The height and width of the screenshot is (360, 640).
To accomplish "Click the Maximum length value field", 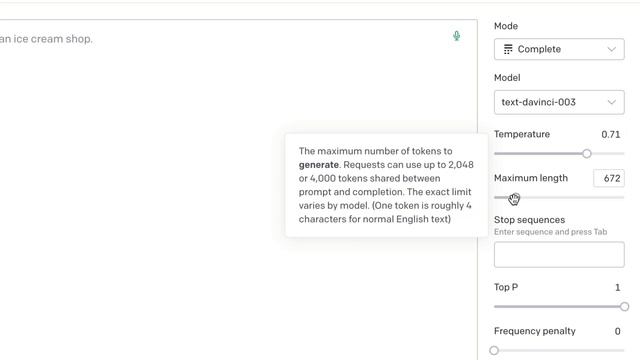I will (x=609, y=178).
